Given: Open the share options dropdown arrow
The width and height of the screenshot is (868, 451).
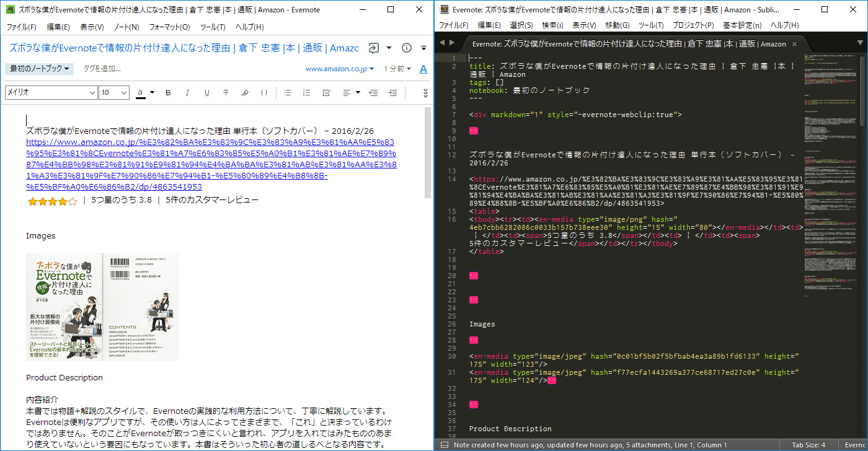Looking at the screenshot, I should [x=389, y=48].
